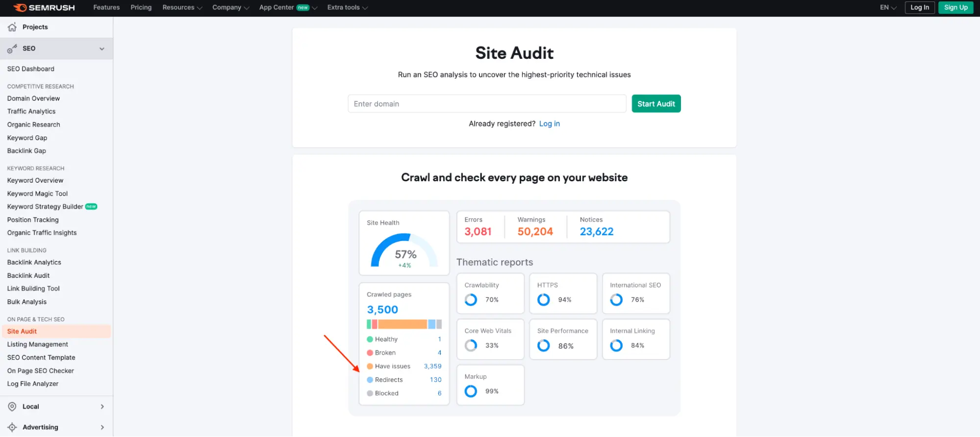The height and width of the screenshot is (437, 980).
Task: Click the Local pin icon
Action: tap(12, 407)
